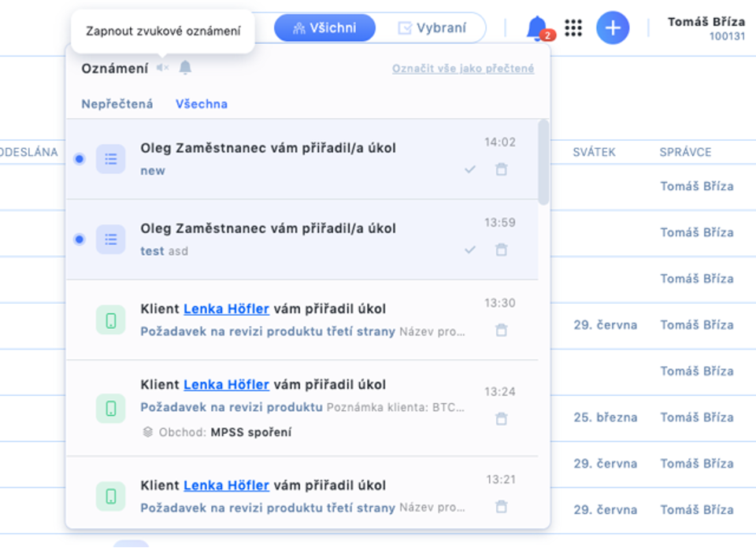Click the Správce column header

click(685, 152)
